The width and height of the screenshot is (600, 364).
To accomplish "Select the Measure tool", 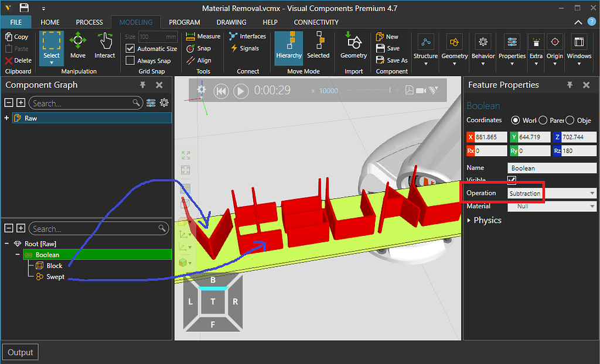I will pyautogui.click(x=203, y=36).
